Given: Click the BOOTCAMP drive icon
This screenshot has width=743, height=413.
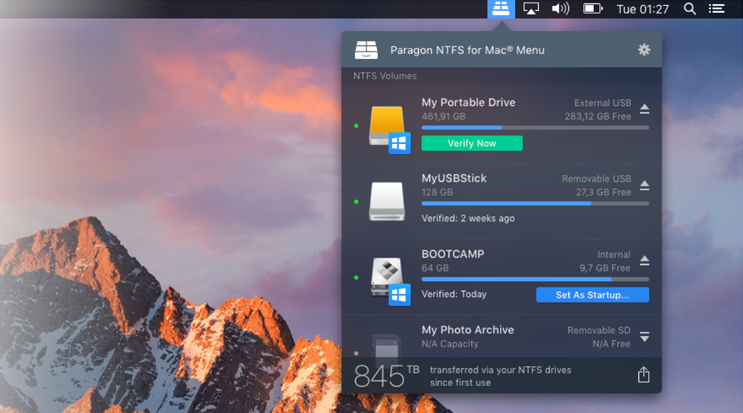Looking at the screenshot, I should [387, 277].
